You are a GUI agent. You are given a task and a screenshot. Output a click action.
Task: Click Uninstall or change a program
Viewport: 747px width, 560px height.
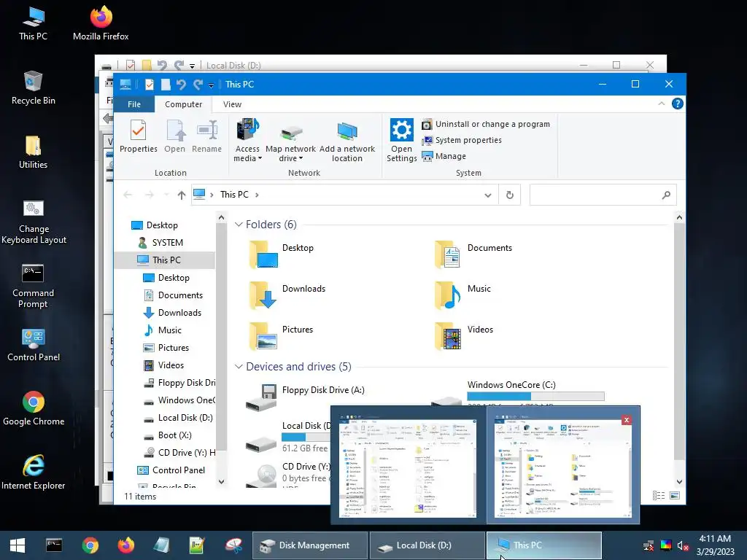[x=486, y=124]
